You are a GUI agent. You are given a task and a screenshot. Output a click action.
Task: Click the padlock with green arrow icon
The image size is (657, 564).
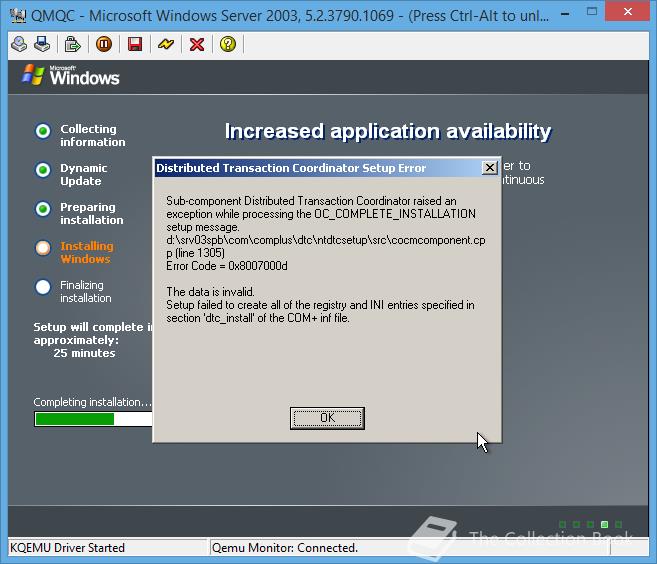(x=72, y=44)
